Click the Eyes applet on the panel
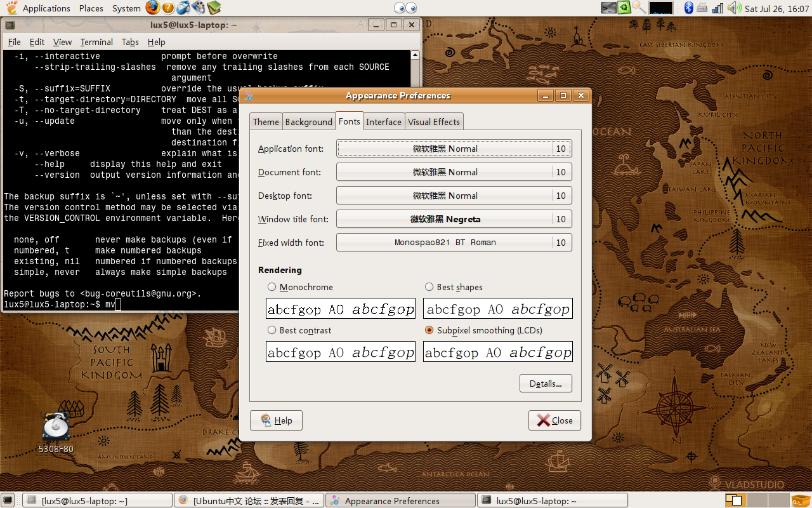812x508 pixels. pos(405,8)
